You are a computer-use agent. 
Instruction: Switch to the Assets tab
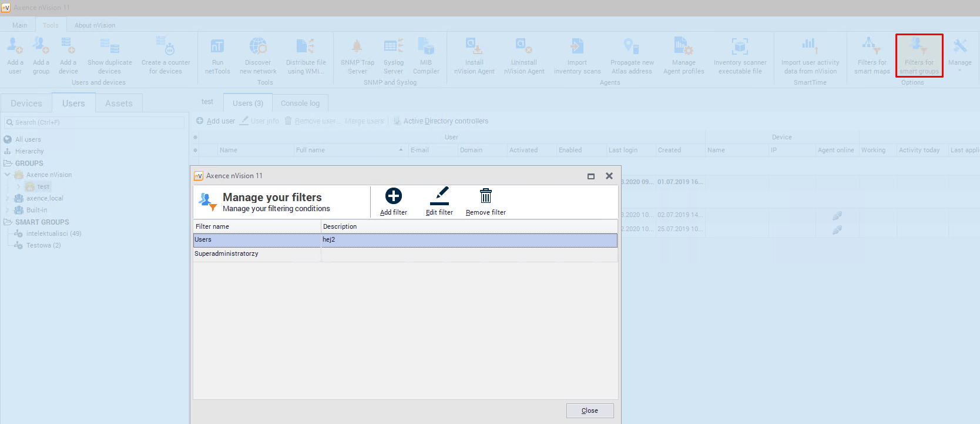point(119,104)
